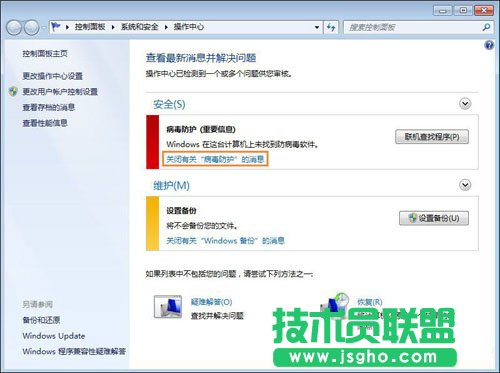Click the 病毒防护 (重要信息) heading text
This screenshot has width=500, height=373.
(x=201, y=129)
